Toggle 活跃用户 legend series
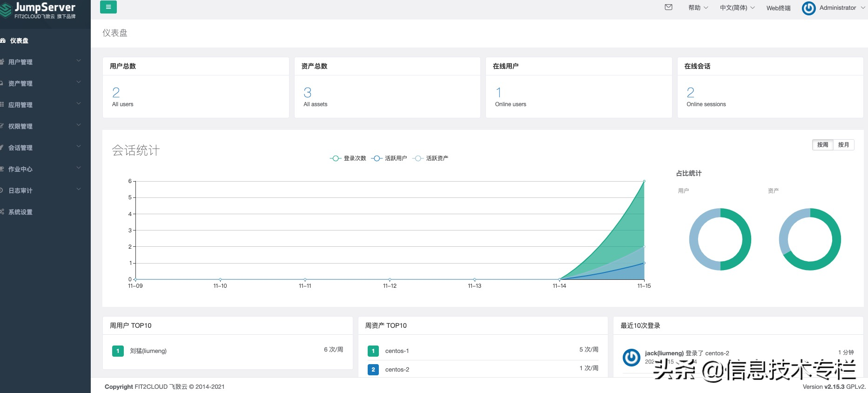Screen dimensions: 868x393 (x=389, y=158)
